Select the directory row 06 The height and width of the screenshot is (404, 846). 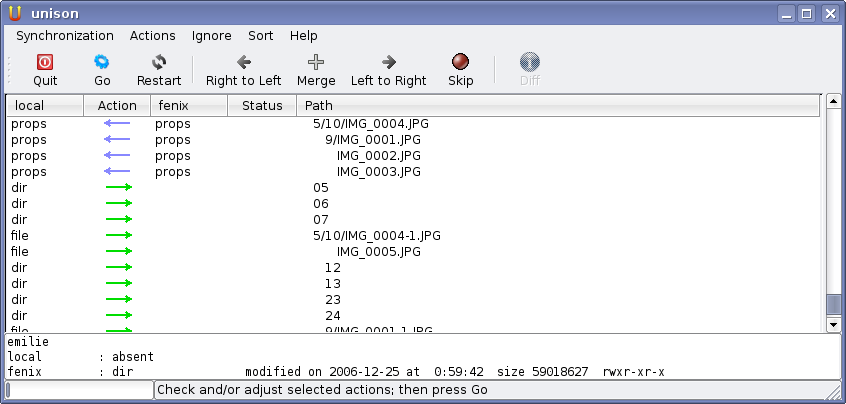[413, 204]
